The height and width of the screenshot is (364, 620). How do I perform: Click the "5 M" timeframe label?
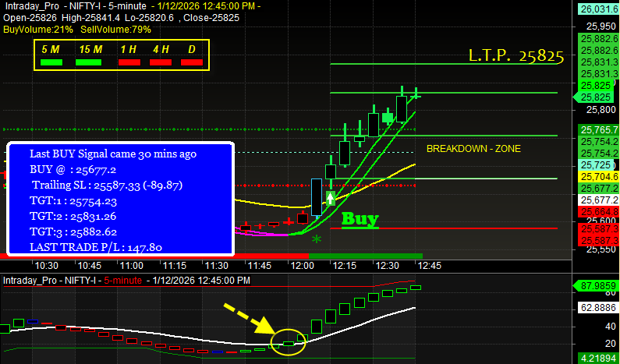51,49
